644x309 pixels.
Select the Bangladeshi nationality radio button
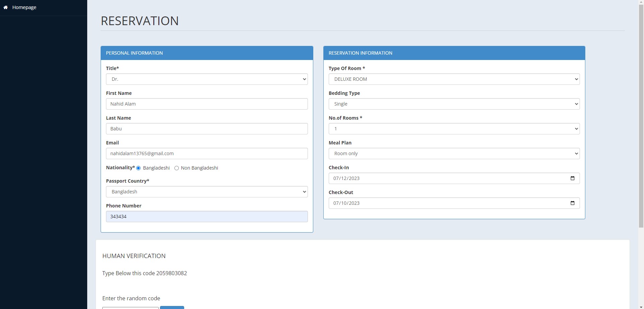[x=138, y=168]
